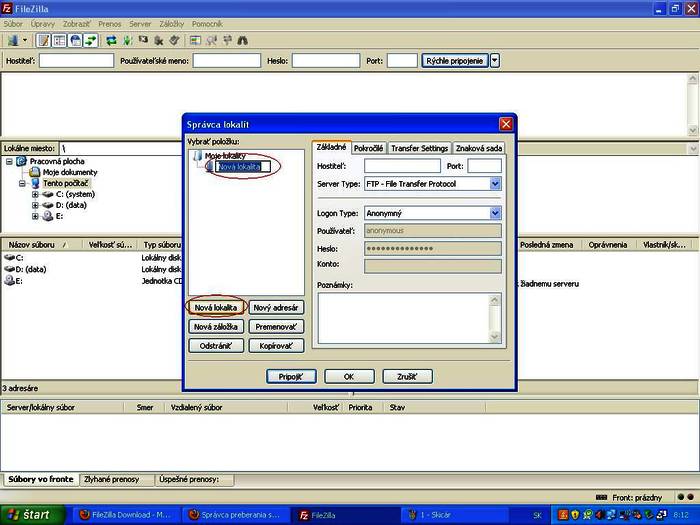Click the cancel current operation icon
Screen dimensions: 700x525
[x=143, y=41]
